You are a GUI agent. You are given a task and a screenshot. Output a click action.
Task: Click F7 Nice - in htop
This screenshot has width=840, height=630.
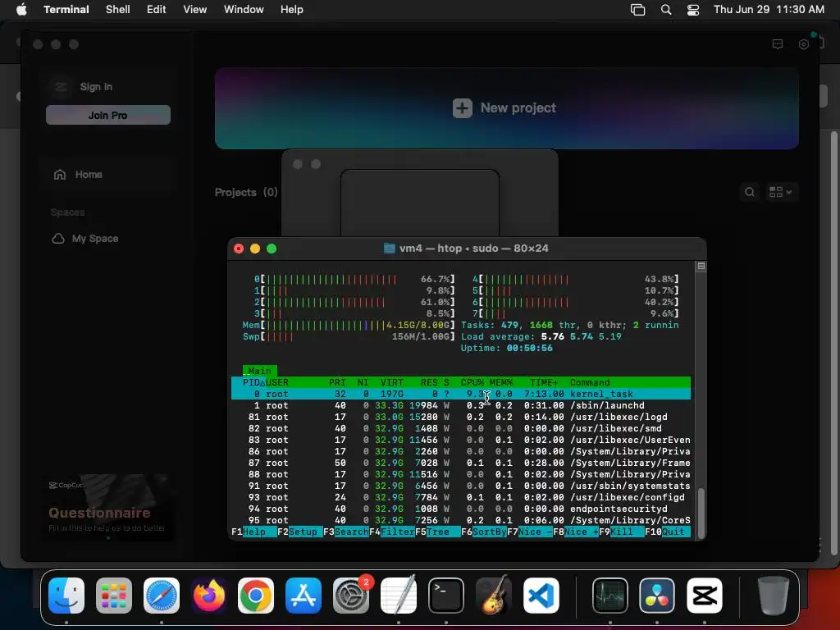pyautogui.click(x=530, y=532)
